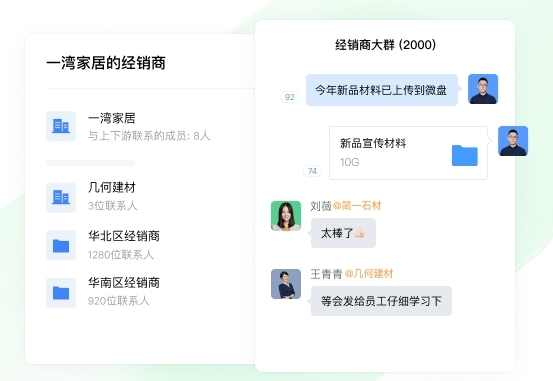
Task: Select the 太棒了 message bubble
Action: pyautogui.click(x=343, y=233)
